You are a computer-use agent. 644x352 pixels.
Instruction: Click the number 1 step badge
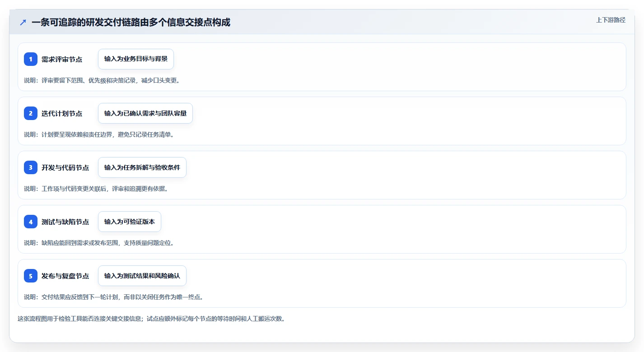tap(31, 59)
